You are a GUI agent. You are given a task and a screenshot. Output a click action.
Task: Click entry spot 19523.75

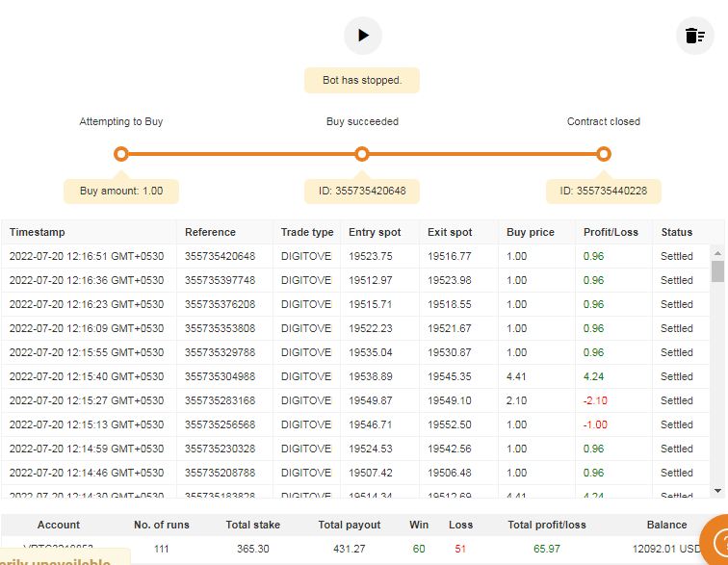(371, 256)
